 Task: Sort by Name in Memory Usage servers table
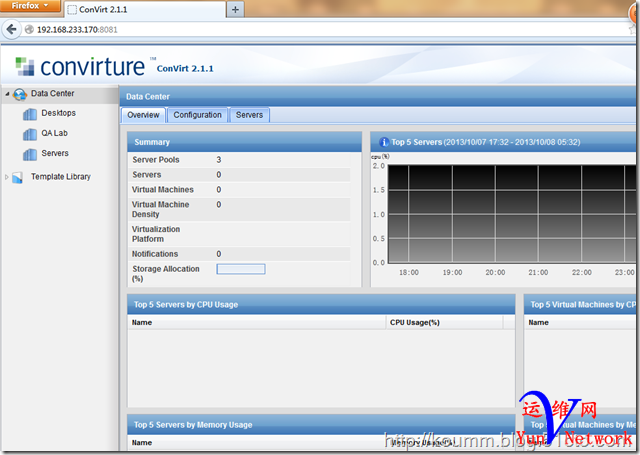coord(257,443)
